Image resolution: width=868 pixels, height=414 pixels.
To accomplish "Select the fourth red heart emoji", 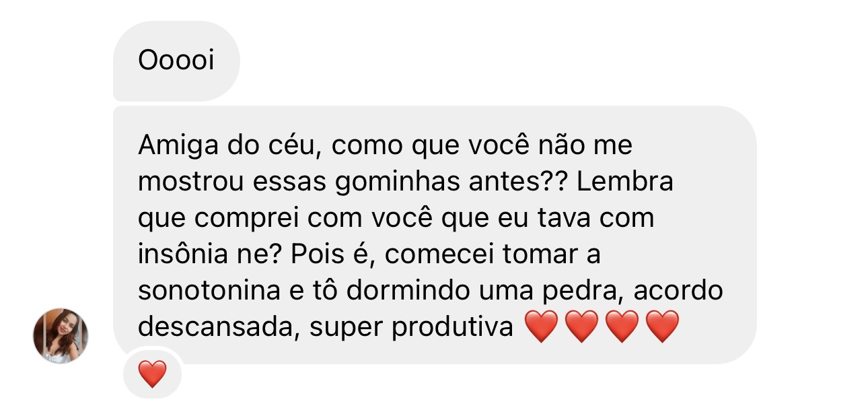I will tap(662, 328).
